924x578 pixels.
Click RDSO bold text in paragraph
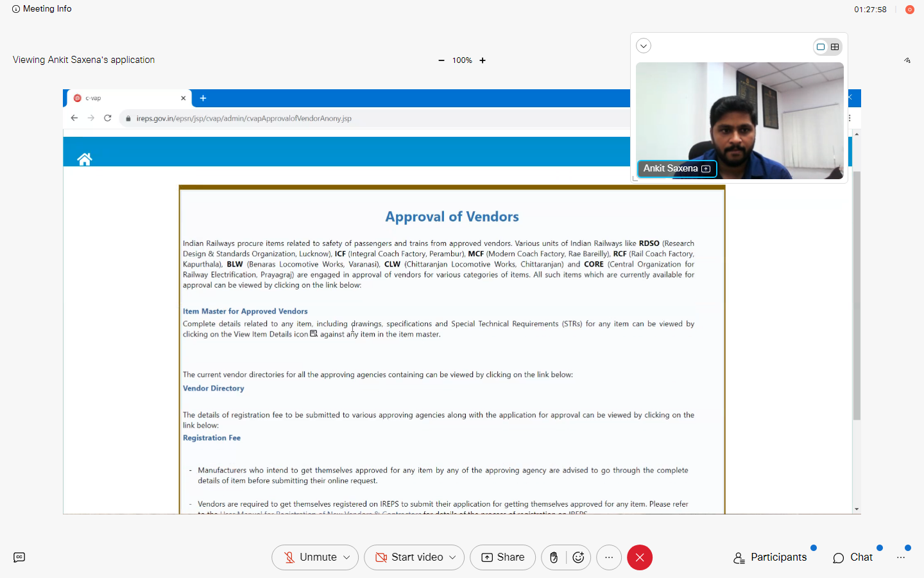[x=649, y=243]
